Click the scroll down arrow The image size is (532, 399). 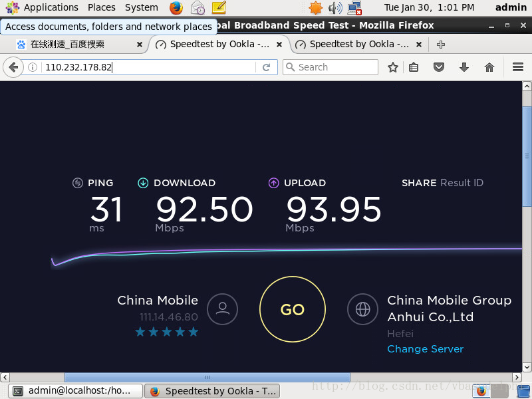(x=527, y=367)
